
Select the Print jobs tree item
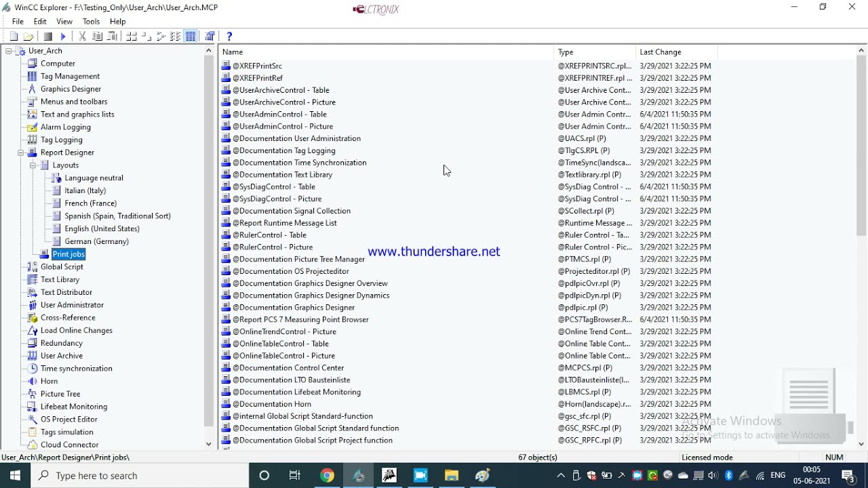[x=68, y=254]
